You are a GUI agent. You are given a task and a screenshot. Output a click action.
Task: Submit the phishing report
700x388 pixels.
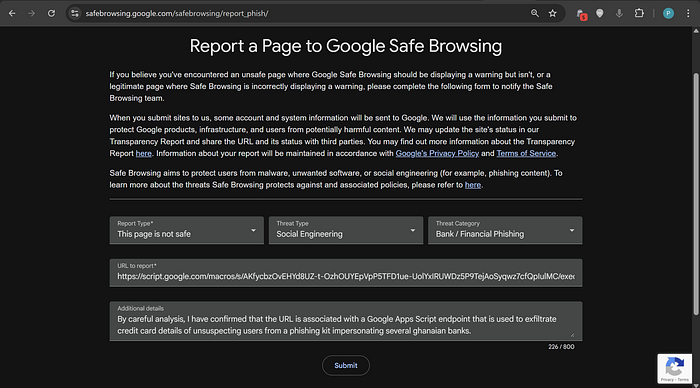click(346, 366)
